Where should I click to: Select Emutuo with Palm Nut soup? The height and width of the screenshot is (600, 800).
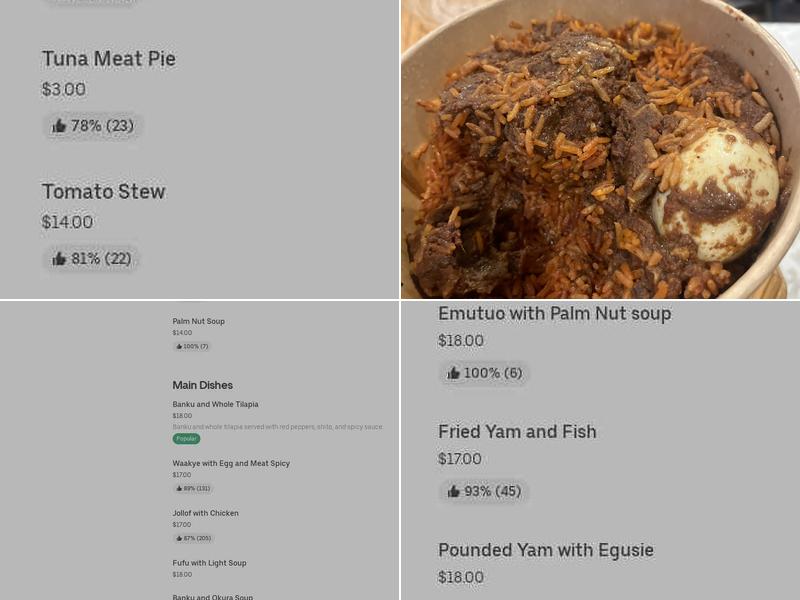pyautogui.click(x=554, y=314)
